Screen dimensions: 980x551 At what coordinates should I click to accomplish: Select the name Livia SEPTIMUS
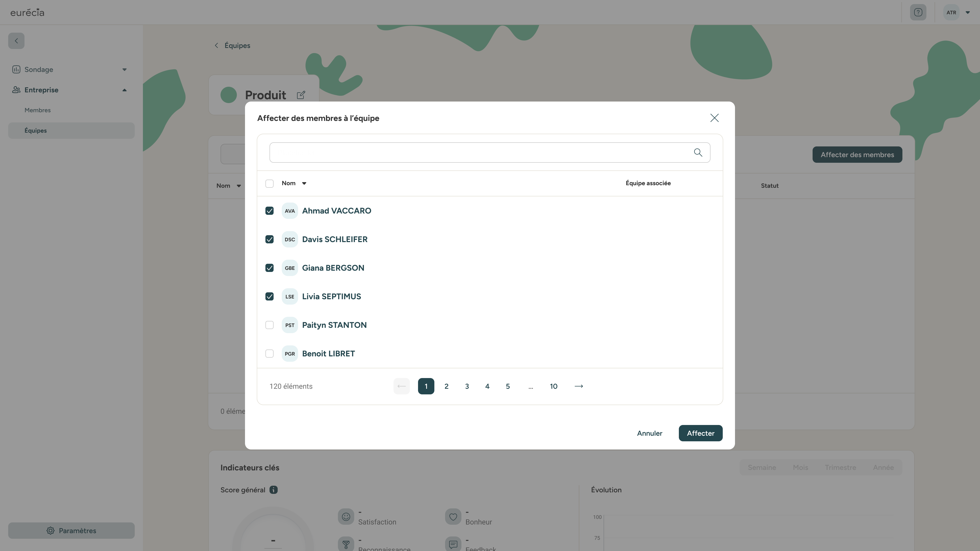[x=331, y=296]
